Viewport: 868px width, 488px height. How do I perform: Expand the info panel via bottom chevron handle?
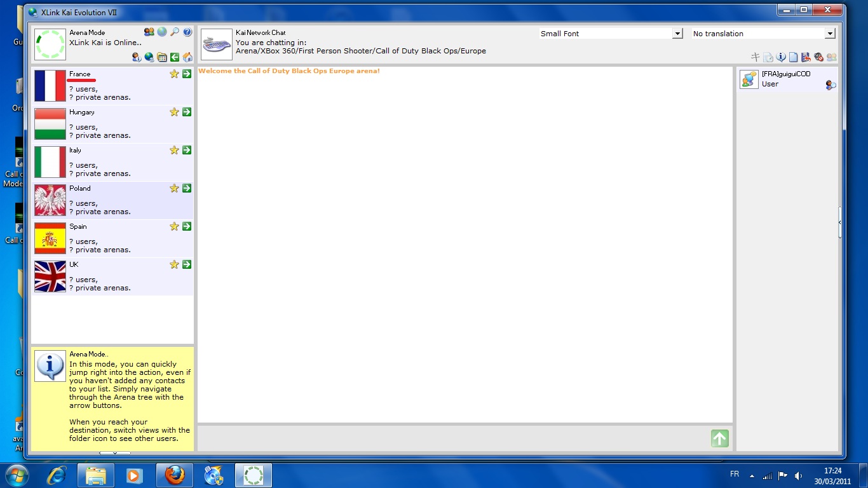point(115,453)
